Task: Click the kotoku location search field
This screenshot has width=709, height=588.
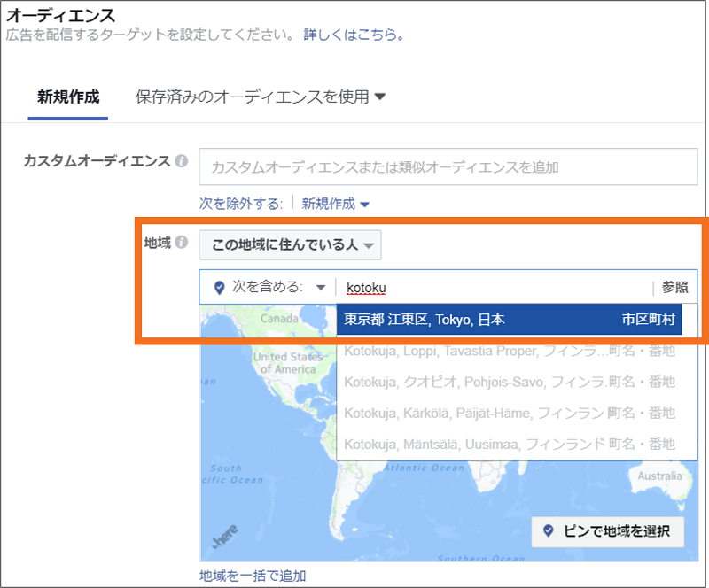Action: (x=493, y=288)
